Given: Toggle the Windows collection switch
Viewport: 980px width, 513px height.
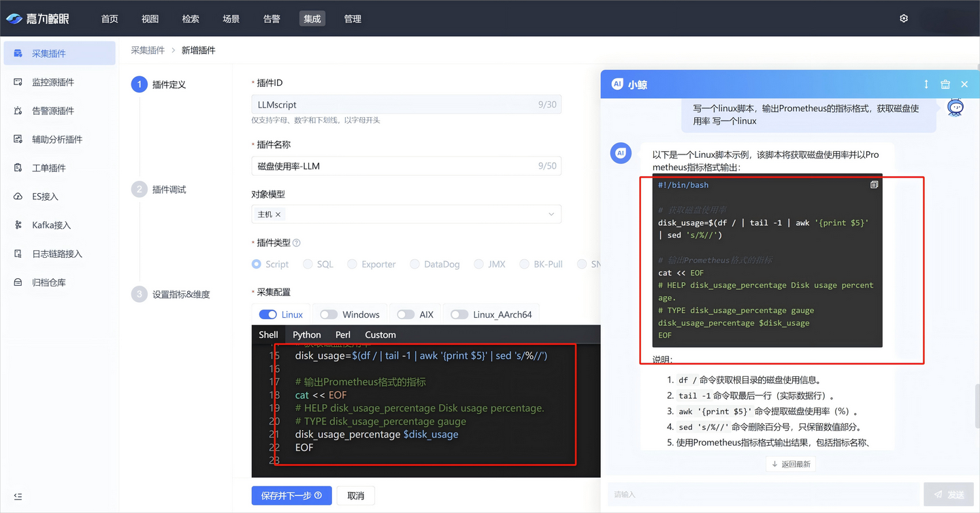Looking at the screenshot, I should pos(329,314).
